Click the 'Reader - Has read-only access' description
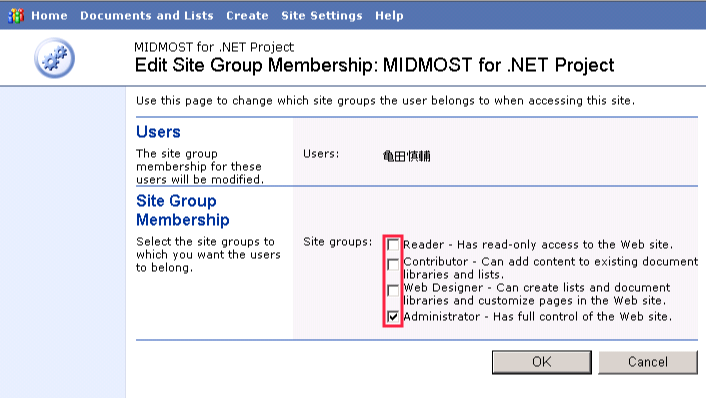This screenshot has width=706, height=398. pos(538,244)
